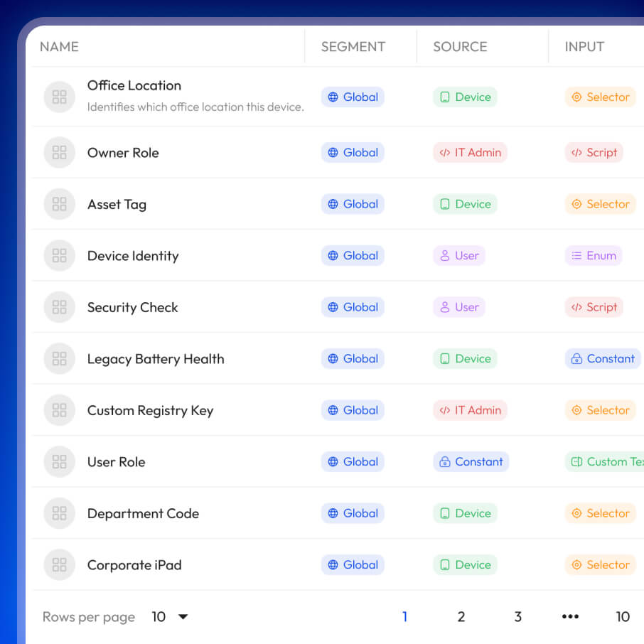Go to page 1 in pagination
The width and height of the screenshot is (644, 644).
pyautogui.click(x=405, y=616)
